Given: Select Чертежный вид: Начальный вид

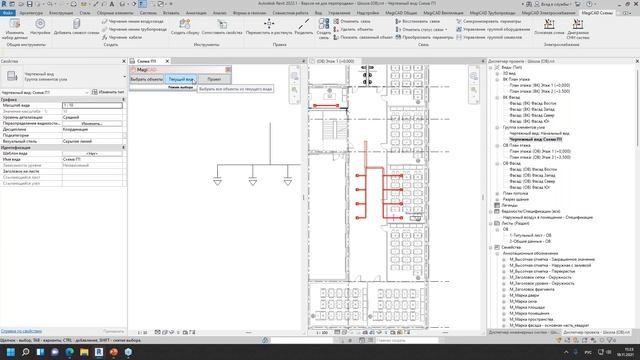Looking at the screenshot, I should tap(539, 133).
